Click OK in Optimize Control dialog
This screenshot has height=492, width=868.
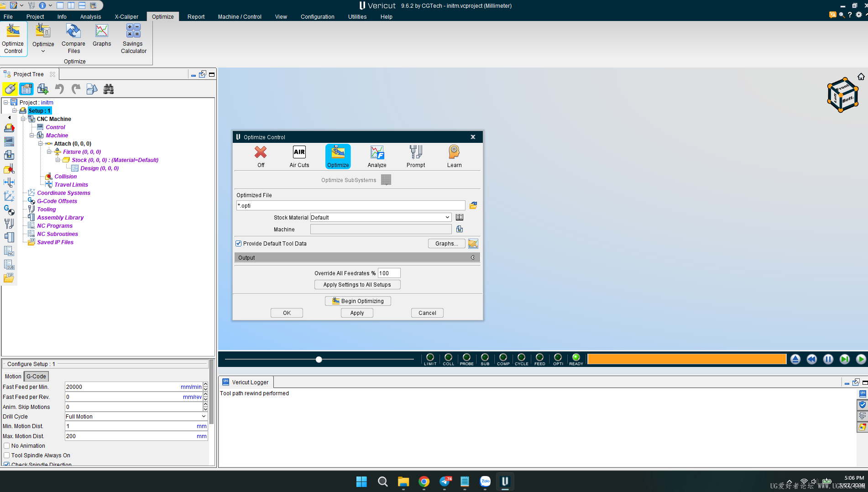pos(287,313)
